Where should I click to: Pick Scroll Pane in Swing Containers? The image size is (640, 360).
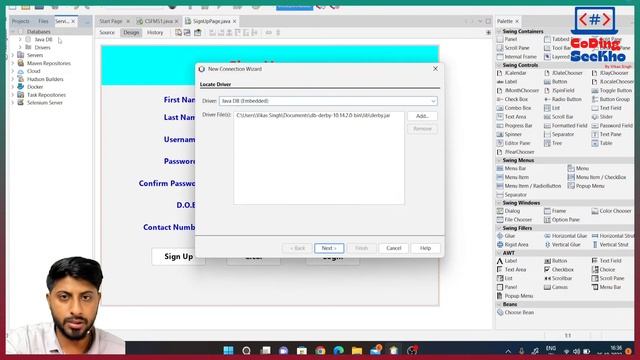[x=513, y=48]
